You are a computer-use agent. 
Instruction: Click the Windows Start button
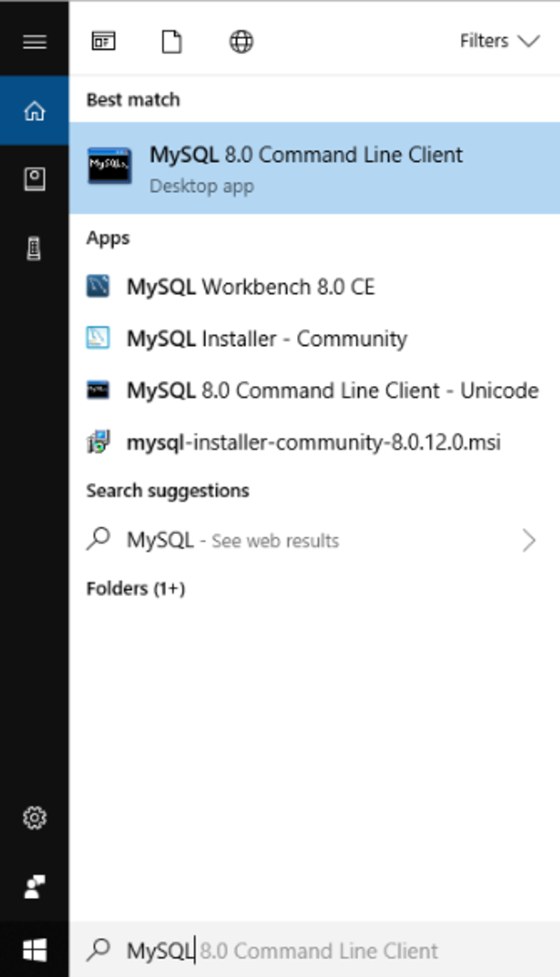34,949
